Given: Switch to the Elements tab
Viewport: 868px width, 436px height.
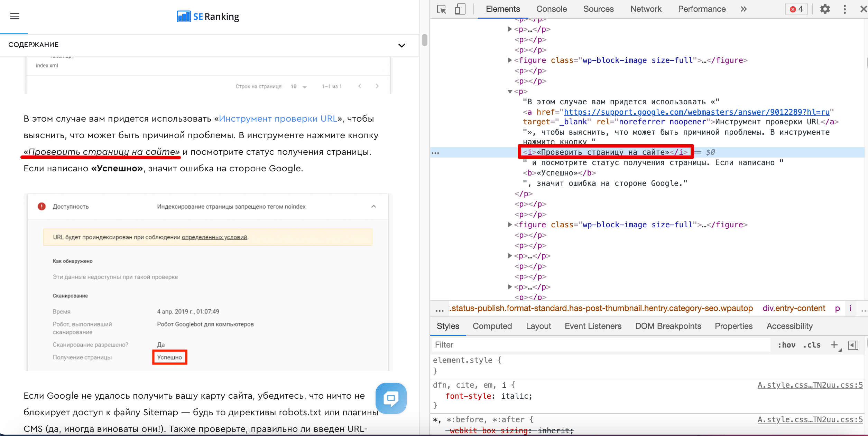Looking at the screenshot, I should click(x=503, y=9).
